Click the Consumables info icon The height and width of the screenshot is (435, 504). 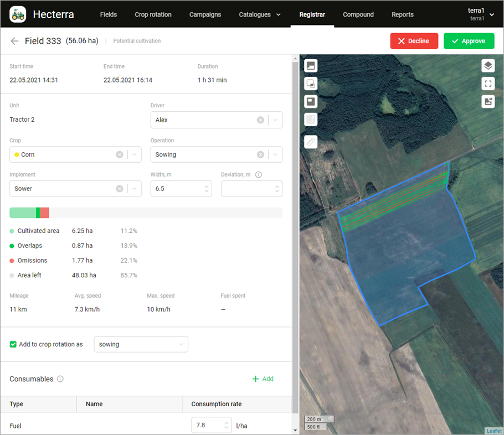(x=60, y=379)
